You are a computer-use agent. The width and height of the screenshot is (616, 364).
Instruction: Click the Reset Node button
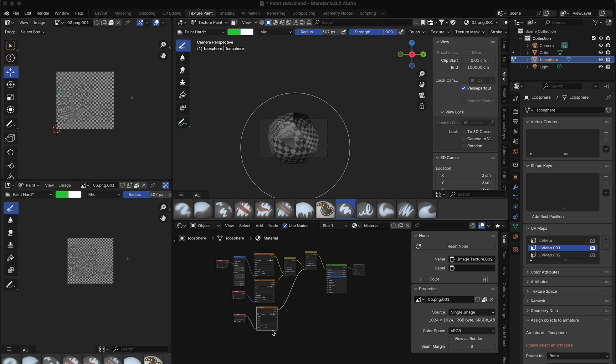click(x=455, y=246)
